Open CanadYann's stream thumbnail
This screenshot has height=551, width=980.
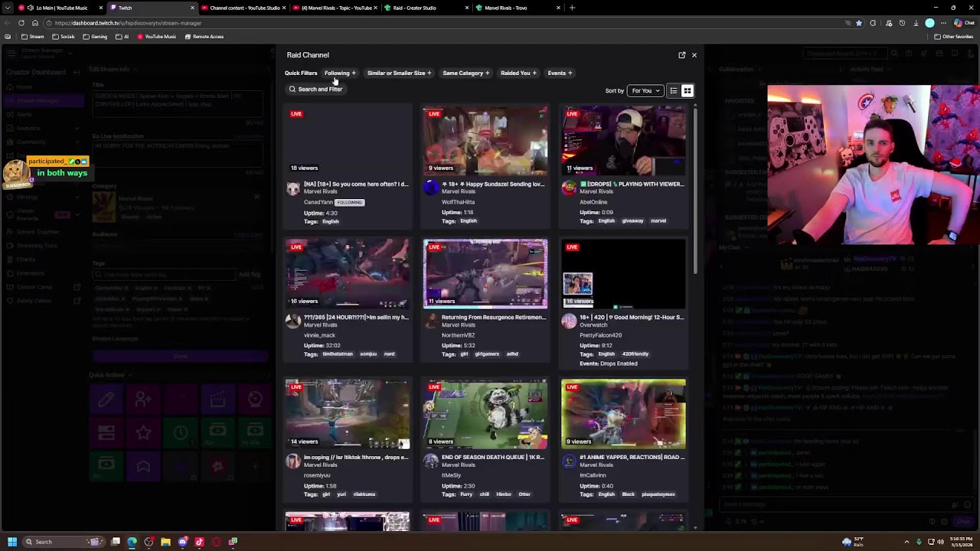348,141
